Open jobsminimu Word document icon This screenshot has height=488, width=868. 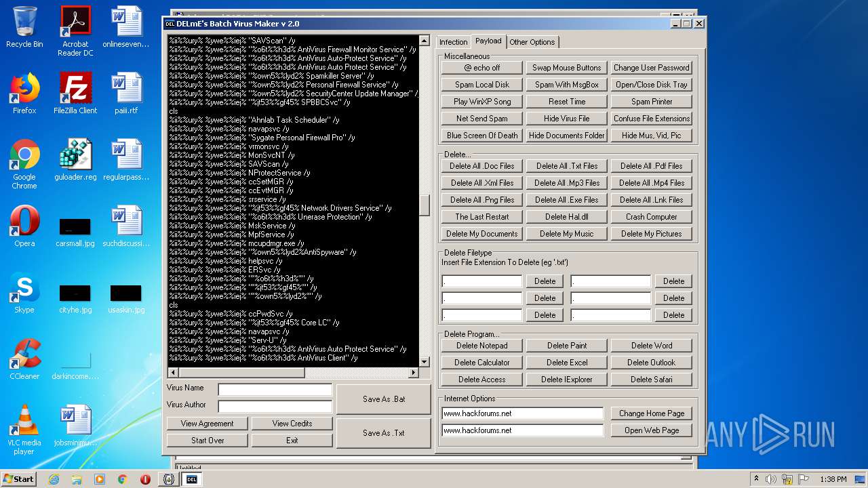coord(75,426)
